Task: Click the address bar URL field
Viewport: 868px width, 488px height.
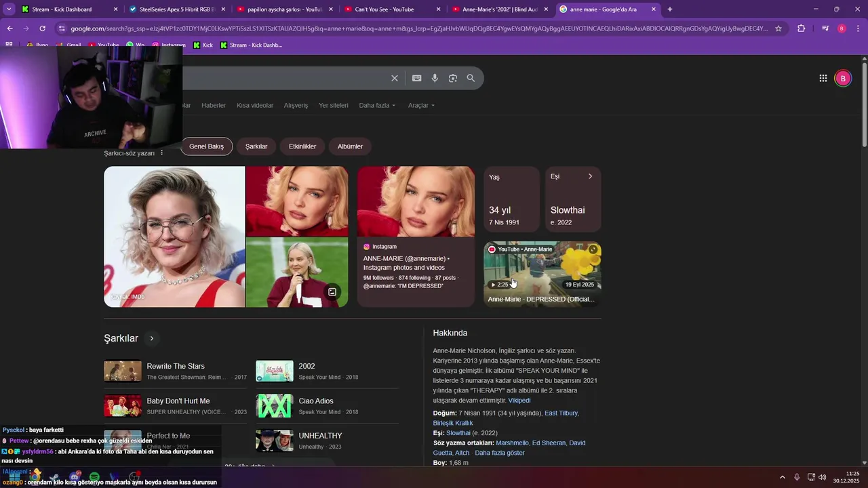Action: pos(419,28)
